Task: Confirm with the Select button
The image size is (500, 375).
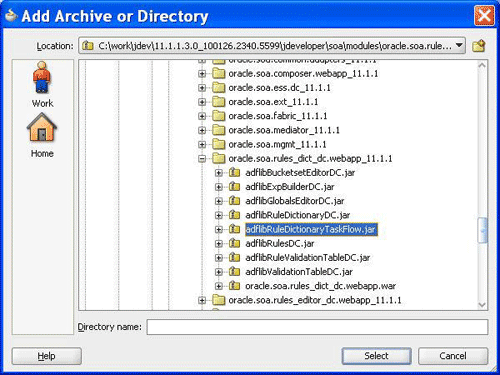Action: point(376,356)
